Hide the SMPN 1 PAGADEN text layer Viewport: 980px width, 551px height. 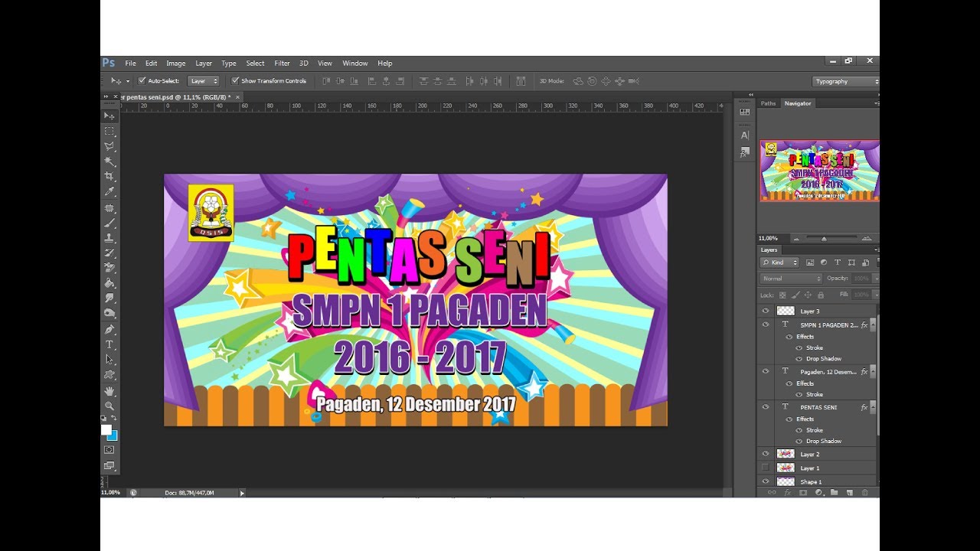click(765, 324)
